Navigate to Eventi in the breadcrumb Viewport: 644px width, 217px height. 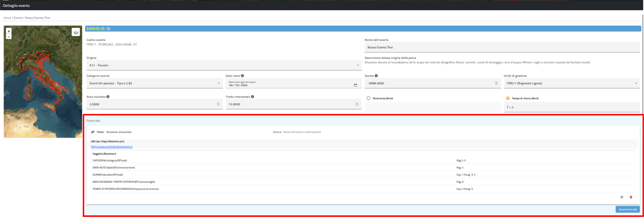coord(18,18)
